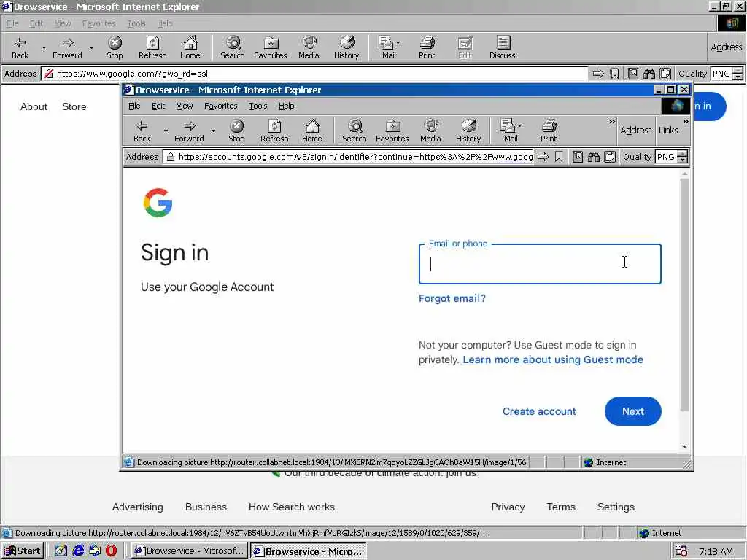This screenshot has height=560, width=747.
Task: Click Back in the front sign-in window
Action: tap(142, 131)
